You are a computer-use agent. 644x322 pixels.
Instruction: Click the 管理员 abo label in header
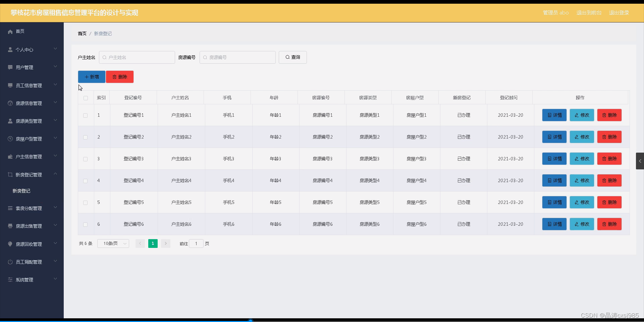[x=556, y=13]
